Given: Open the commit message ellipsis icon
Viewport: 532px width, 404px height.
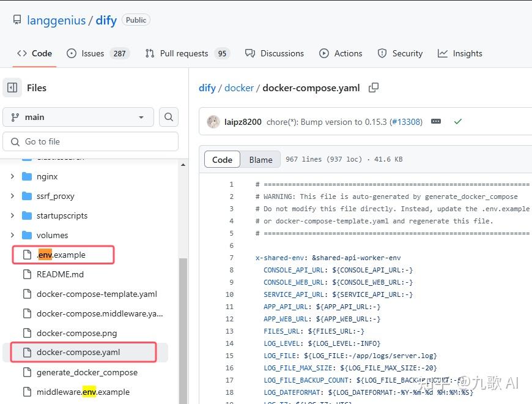Looking at the screenshot, I should [436, 121].
